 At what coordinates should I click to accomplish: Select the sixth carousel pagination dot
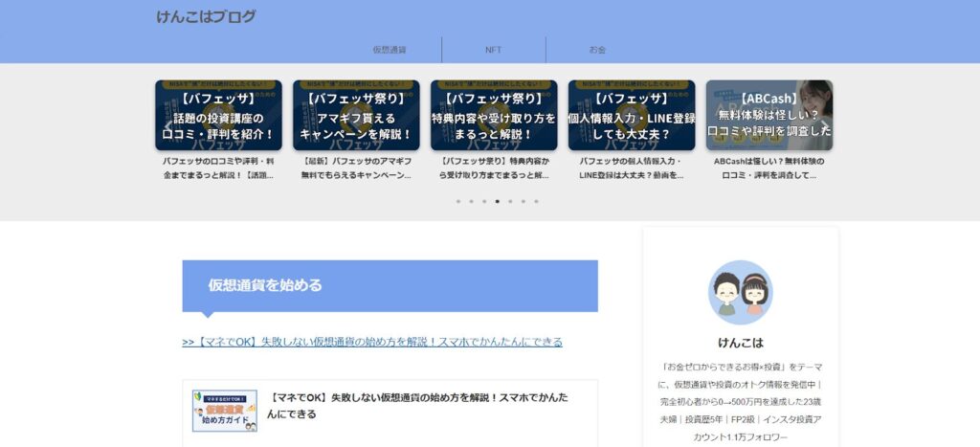[523, 201]
